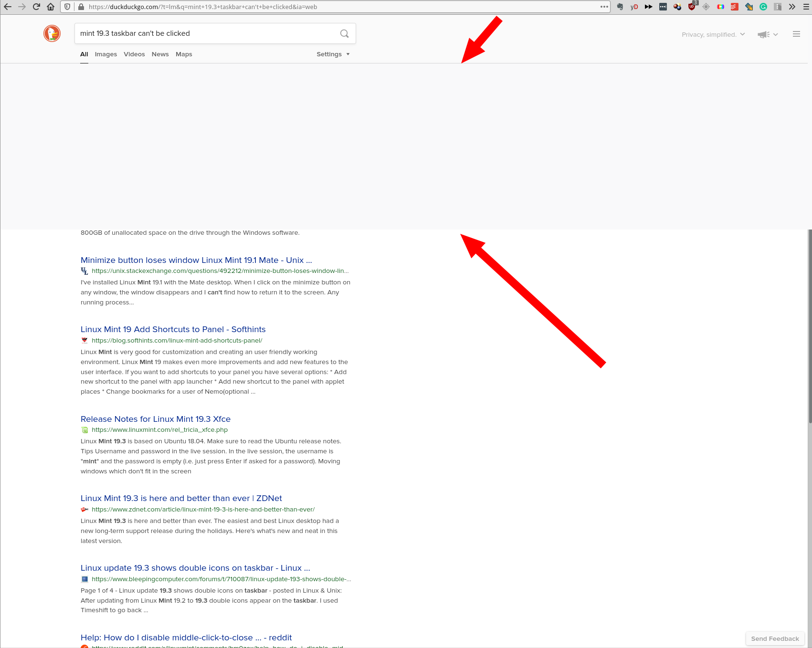Click the ZDNet favicon

point(84,510)
